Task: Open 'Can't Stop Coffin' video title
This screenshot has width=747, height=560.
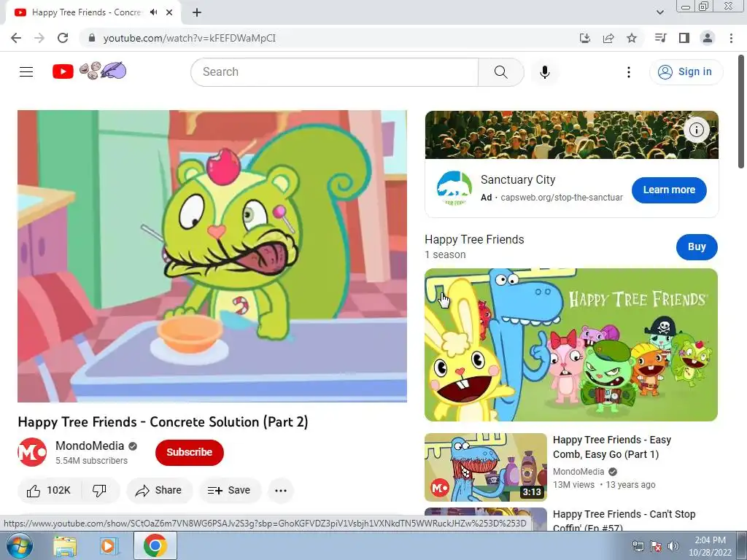Action: click(624, 521)
